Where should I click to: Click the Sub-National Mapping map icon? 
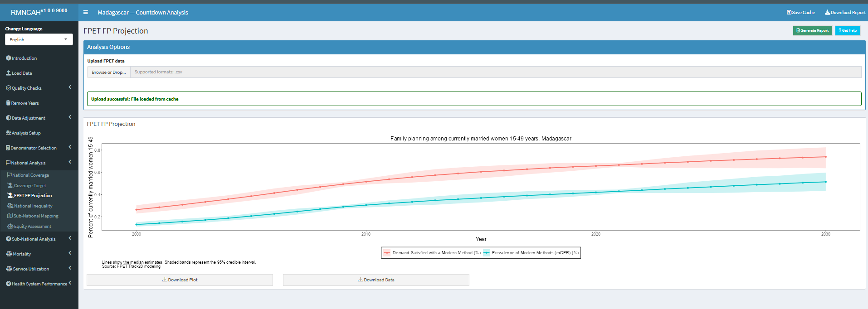[x=10, y=216]
